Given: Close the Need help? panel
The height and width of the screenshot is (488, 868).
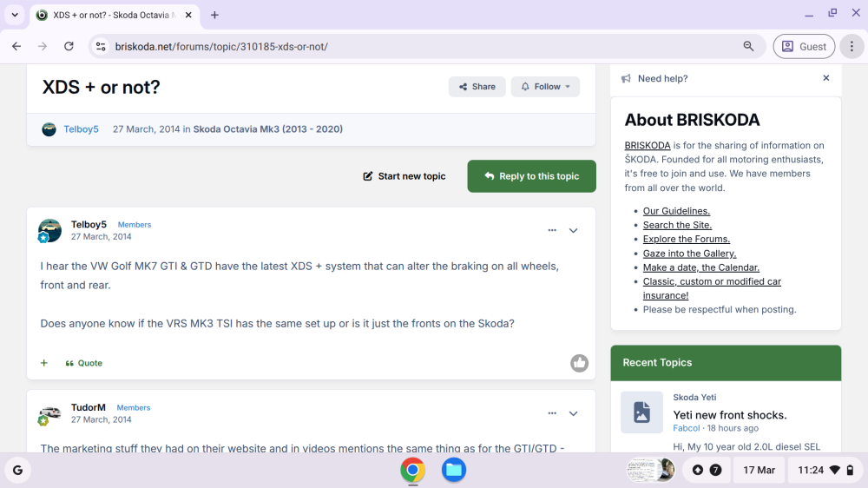Looking at the screenshot, I should coord(826,78).
